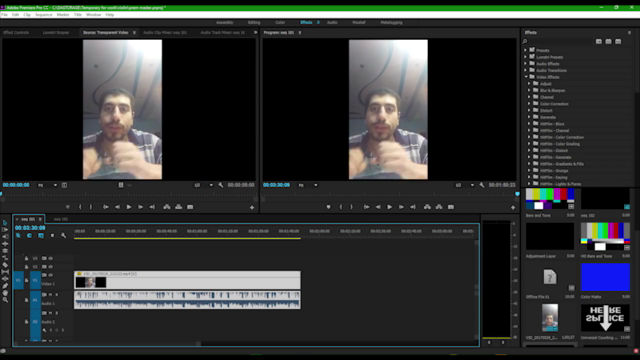
Task: Collapse the Video Effects folder
Action: tap(526, 77)
